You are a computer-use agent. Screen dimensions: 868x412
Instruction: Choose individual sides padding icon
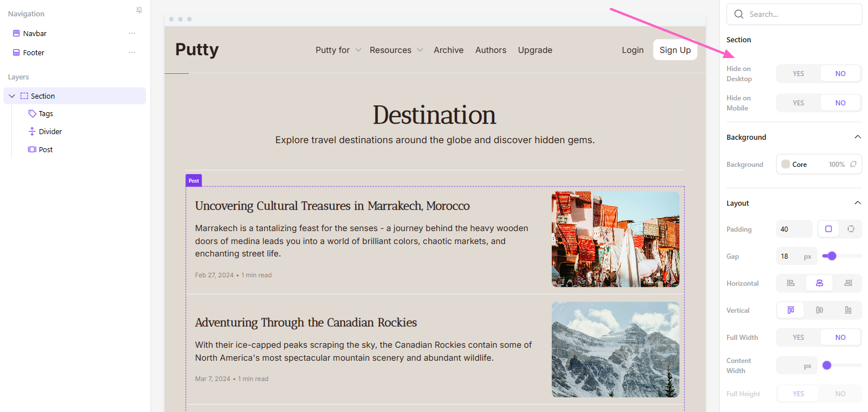click(851, 229)
